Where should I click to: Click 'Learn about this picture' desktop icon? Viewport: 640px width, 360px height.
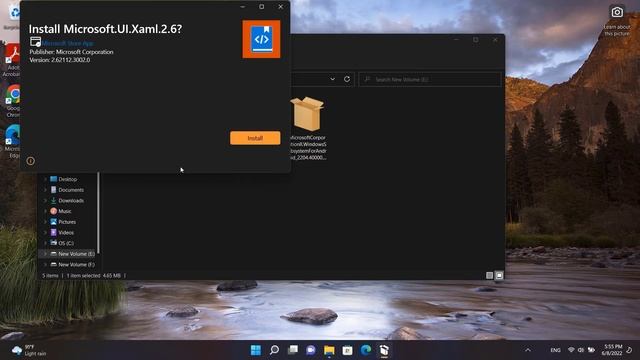tap(617, 20)
